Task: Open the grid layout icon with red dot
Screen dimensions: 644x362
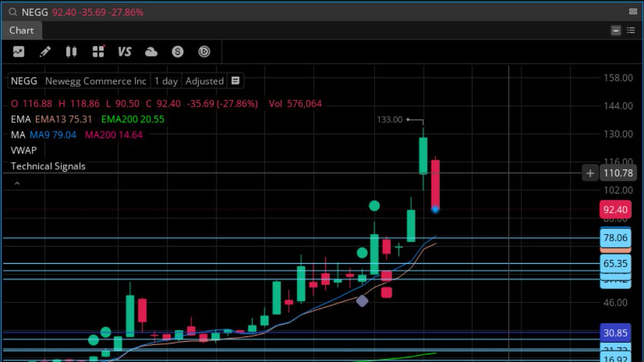Action: click(x=98, y=52)
